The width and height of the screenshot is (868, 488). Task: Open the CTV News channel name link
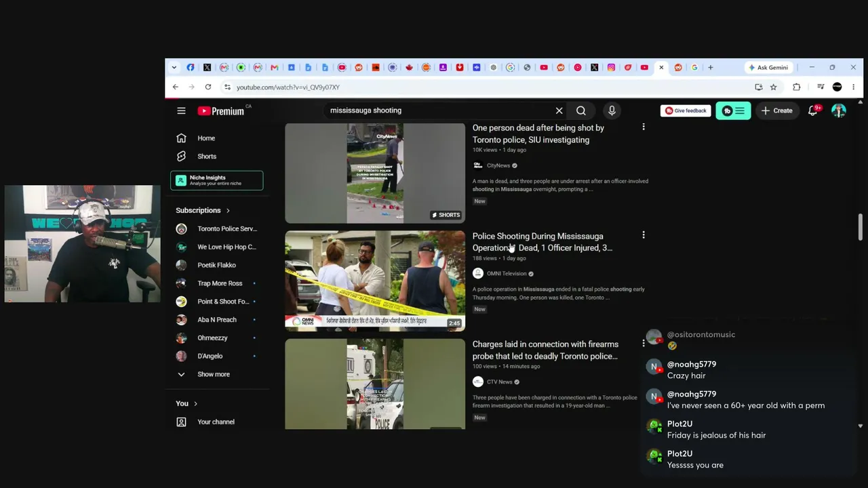pyautogui.click(x=500, y=382)
